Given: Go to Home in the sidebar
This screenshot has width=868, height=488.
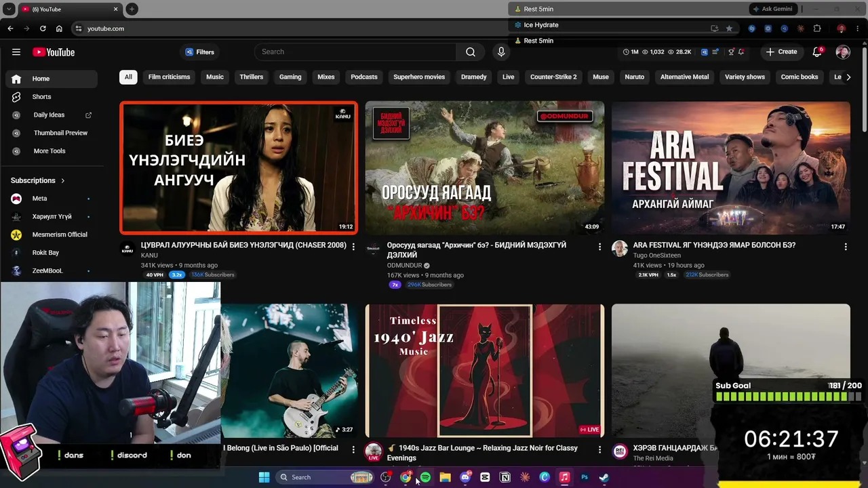Looking at the screenshot, I should (x=52, y=79).
